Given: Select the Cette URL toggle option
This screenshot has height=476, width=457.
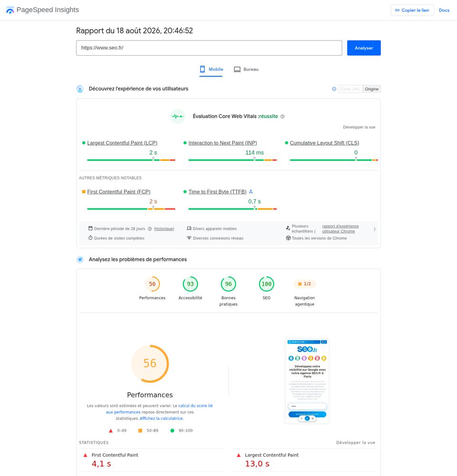Looking at the screenshot, I should (x=350, y=89).
